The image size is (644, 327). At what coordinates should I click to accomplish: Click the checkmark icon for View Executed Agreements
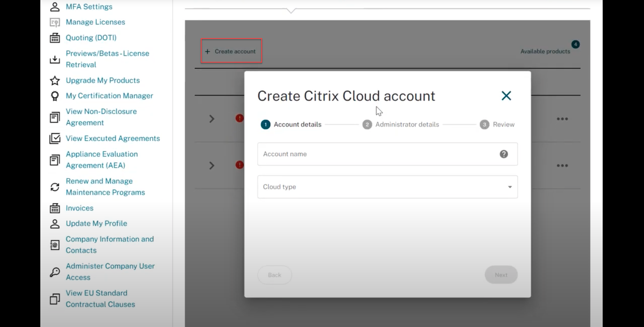[x=55, y=138]
